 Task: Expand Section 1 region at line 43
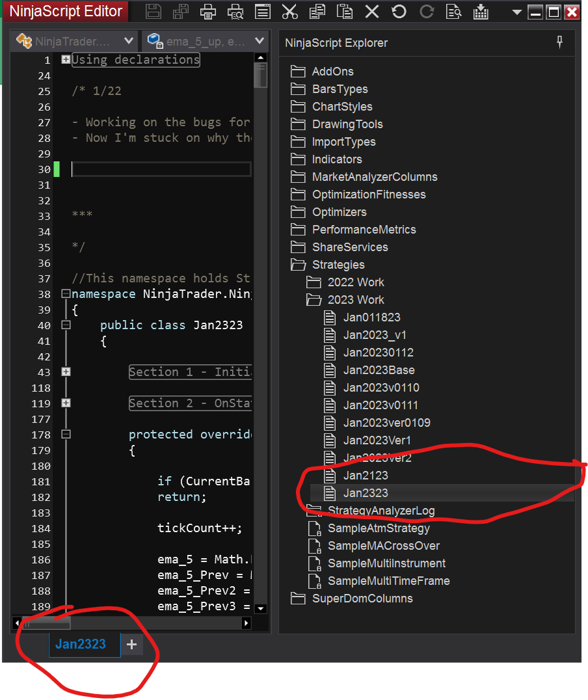(x=66, y=372)
